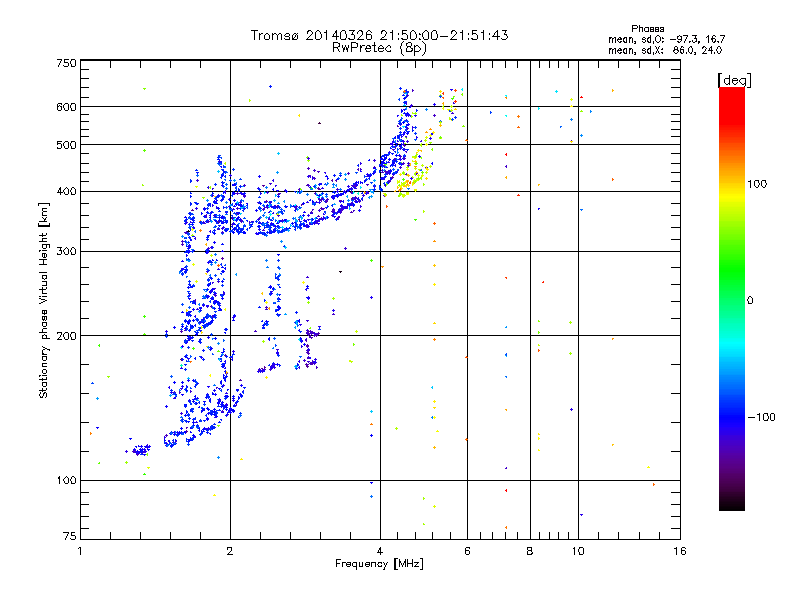Click the color bar label '0'
Image resolution: width=800 pixels, height=600 pixels.
pos(750,300)
